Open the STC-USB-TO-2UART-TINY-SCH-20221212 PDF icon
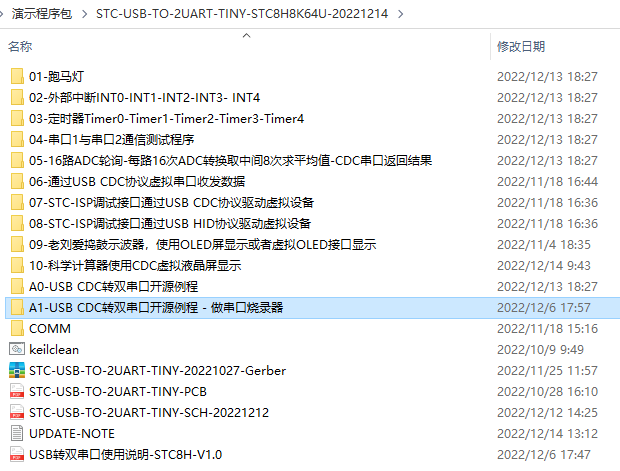620x471 pixels. (17, 412)
